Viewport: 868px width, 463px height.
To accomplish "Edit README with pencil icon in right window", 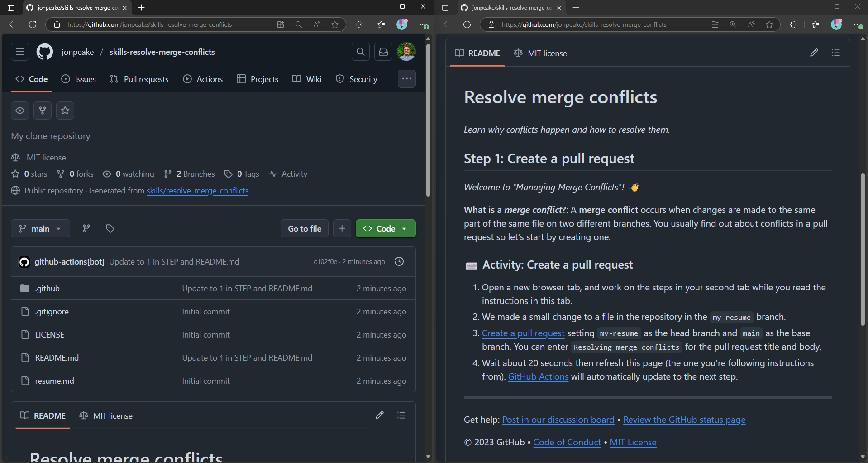I will coord(814,53).
